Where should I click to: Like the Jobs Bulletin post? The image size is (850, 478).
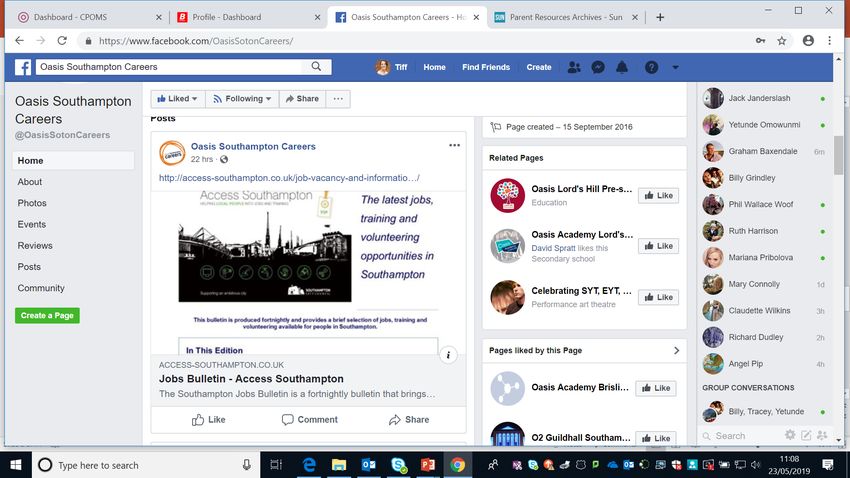(208, 419)
